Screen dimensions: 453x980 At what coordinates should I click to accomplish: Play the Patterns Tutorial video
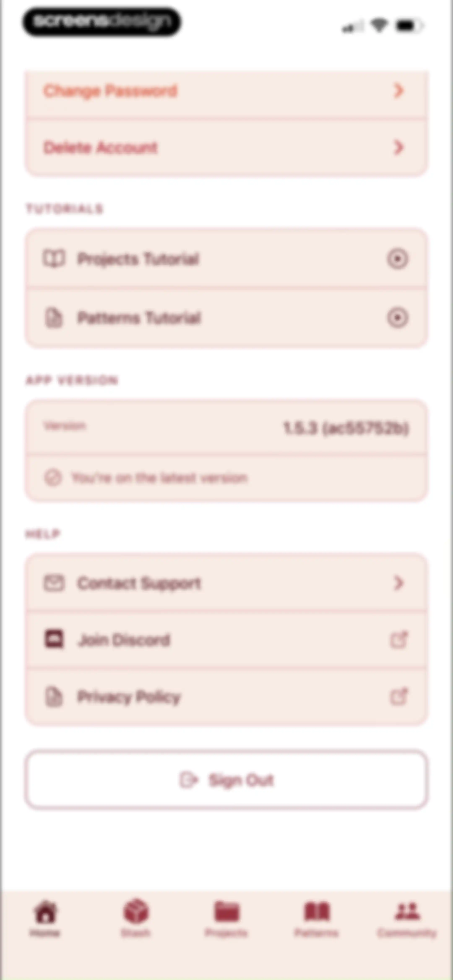coord(398,318)
